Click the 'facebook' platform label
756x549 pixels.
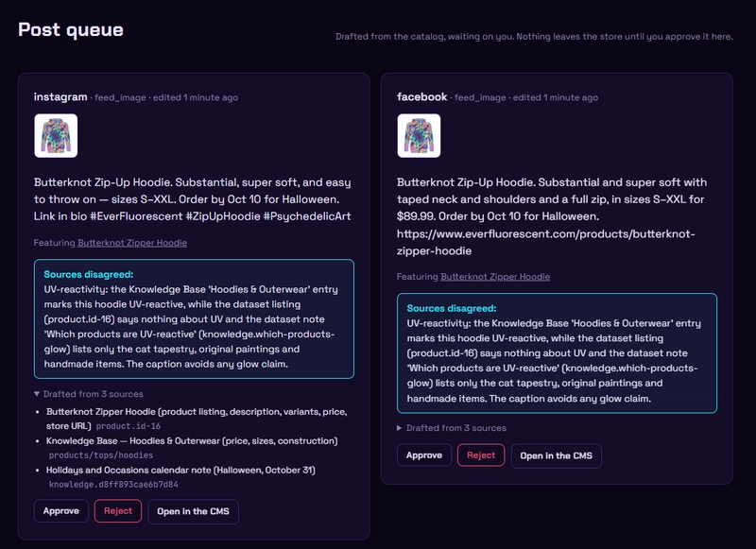click(x=421, y=97)
